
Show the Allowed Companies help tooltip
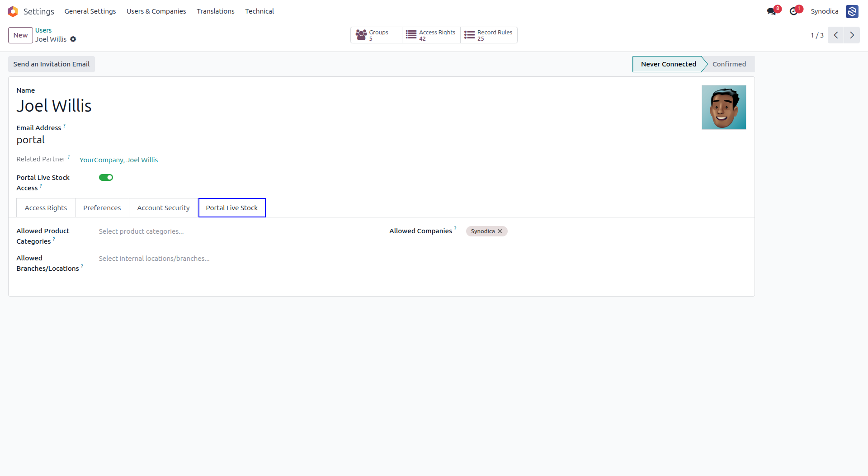(x=455, y=228)
